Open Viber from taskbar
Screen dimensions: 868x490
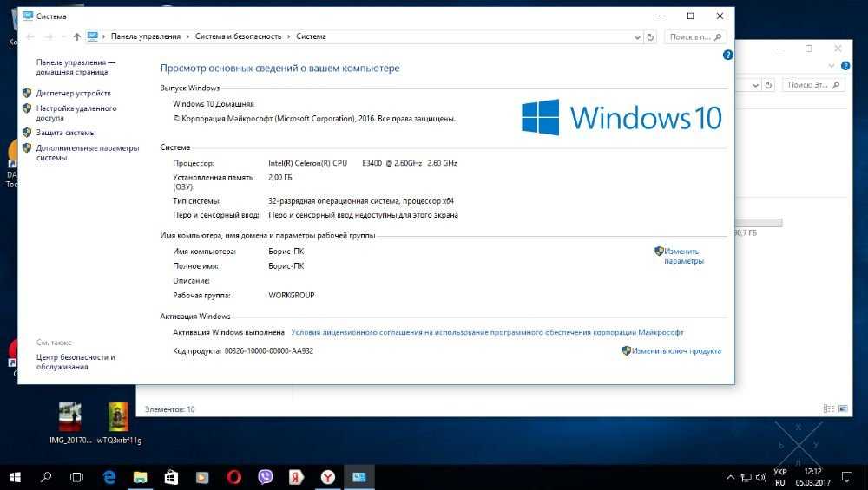pos(265,477)
